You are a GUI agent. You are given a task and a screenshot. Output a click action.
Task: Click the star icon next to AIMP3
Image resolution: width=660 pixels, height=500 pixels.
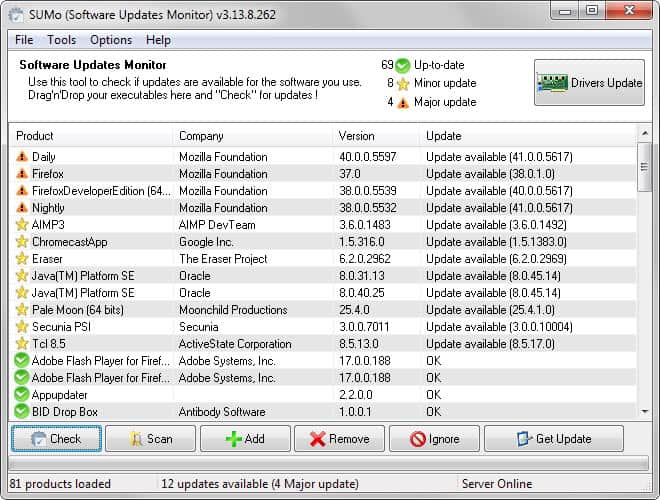tap(21, 225)
